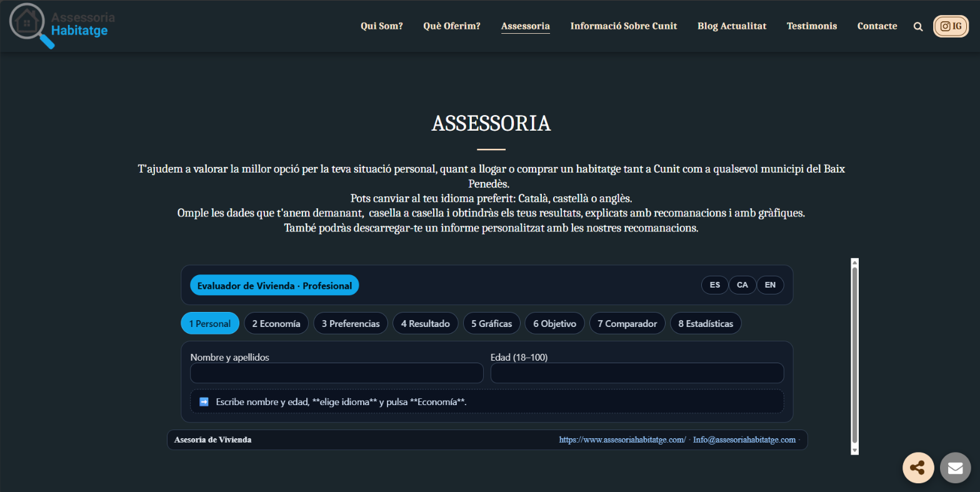
Task: Open the search magnifier icon
Action: click(917, 26)
